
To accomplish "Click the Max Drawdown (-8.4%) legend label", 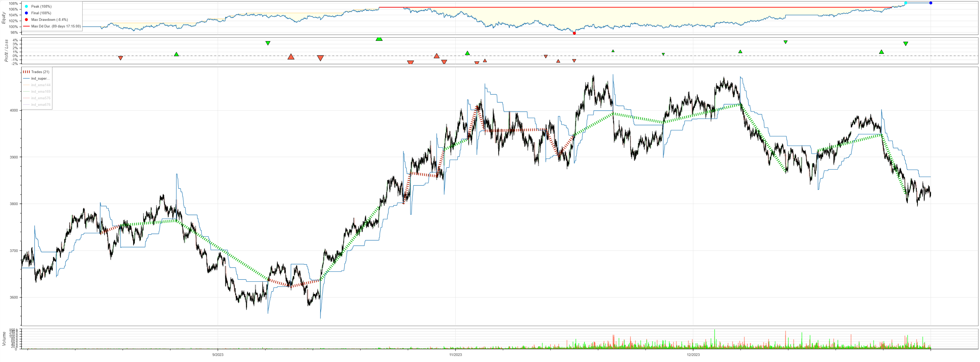I will 50,20.
